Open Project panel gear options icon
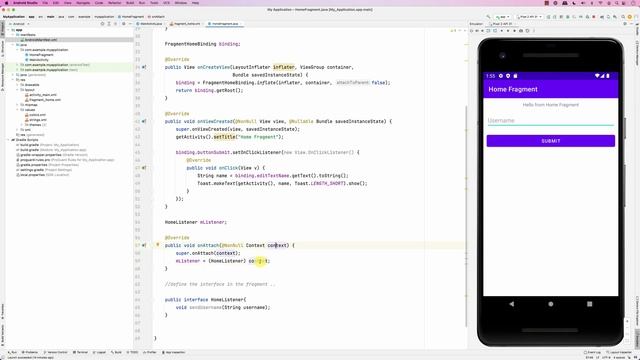 click(123, 24)
